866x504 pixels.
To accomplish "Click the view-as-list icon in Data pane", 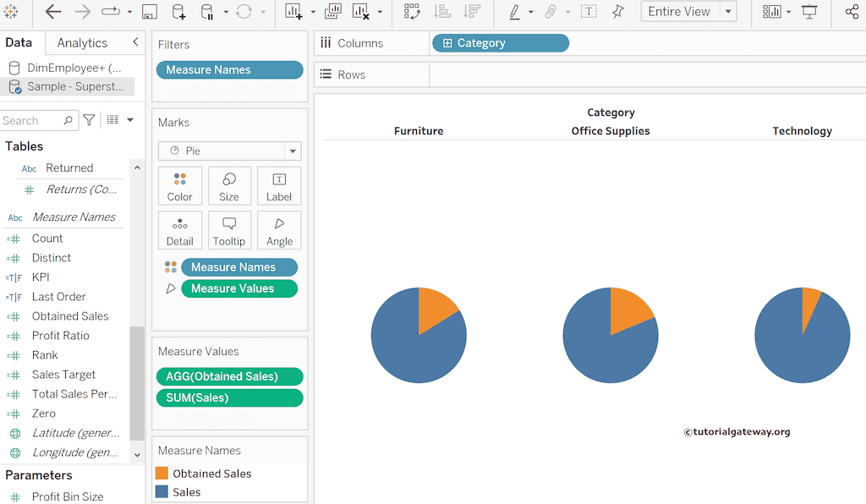I will 112,120.
